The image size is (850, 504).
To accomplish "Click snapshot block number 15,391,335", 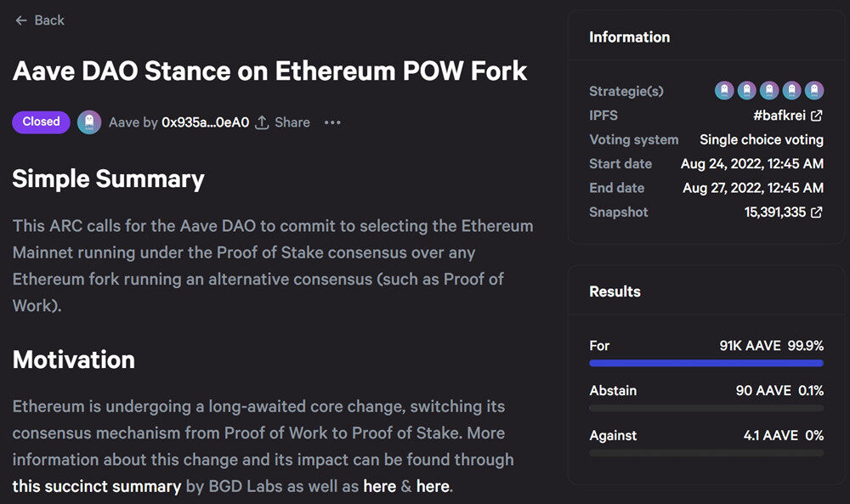I will [x=774, y=212].
